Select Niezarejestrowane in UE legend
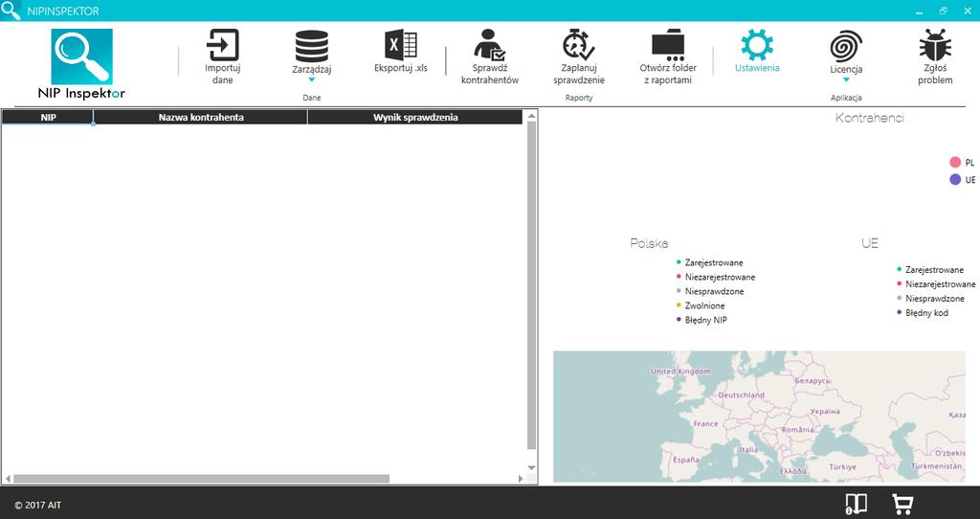 (936, 284)
